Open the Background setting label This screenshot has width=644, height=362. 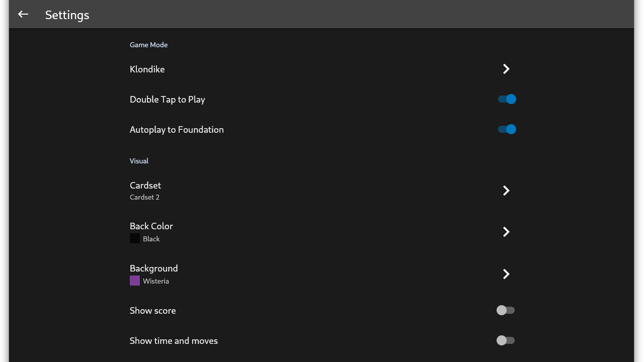(154, 268)
